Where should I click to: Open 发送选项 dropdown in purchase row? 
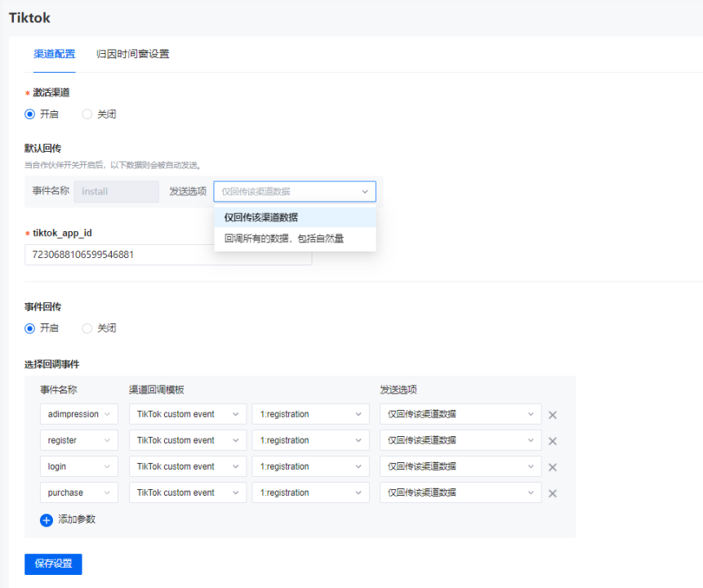[461, 492]
